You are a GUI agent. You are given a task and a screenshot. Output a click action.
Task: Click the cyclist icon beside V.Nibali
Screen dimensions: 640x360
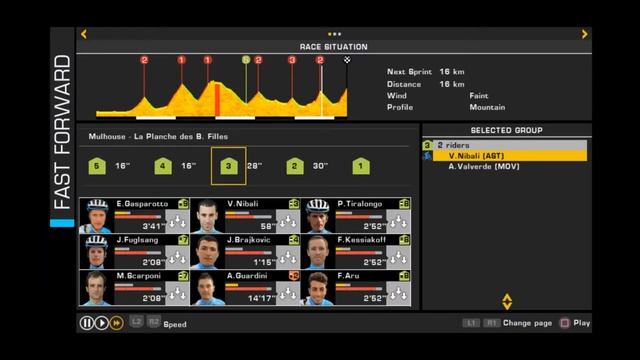[x=427, y=156]
